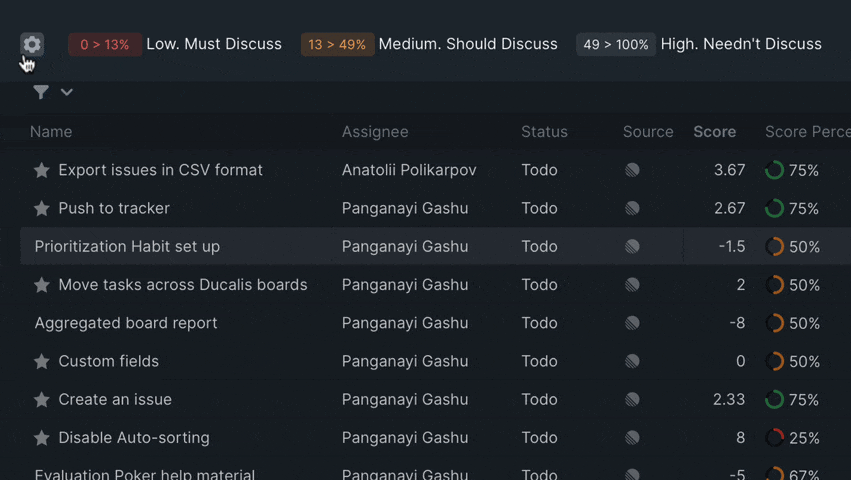Click source icon for Aggregated board report
The image size is (851, 480).
[x=632, y=324]
